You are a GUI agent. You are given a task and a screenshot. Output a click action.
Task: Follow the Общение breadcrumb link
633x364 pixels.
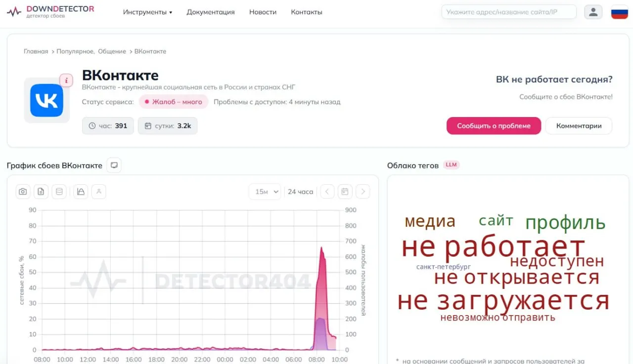(112, 51)
